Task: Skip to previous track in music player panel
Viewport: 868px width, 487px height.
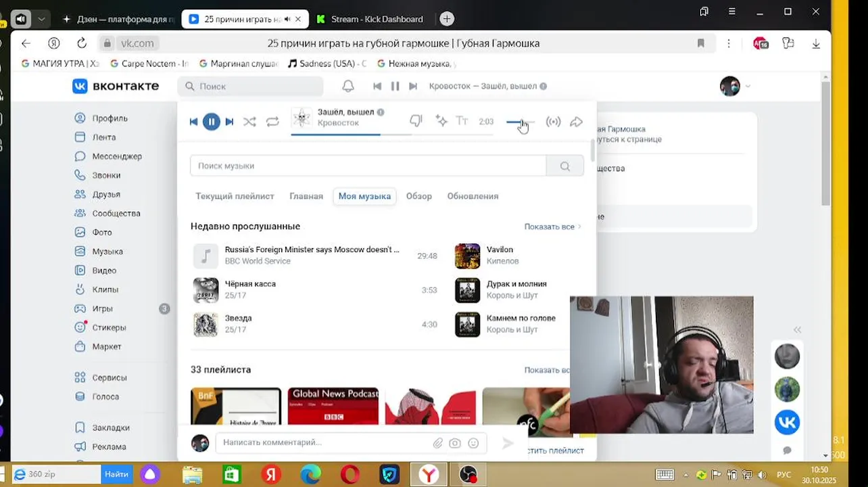Action: coord(194,122)
